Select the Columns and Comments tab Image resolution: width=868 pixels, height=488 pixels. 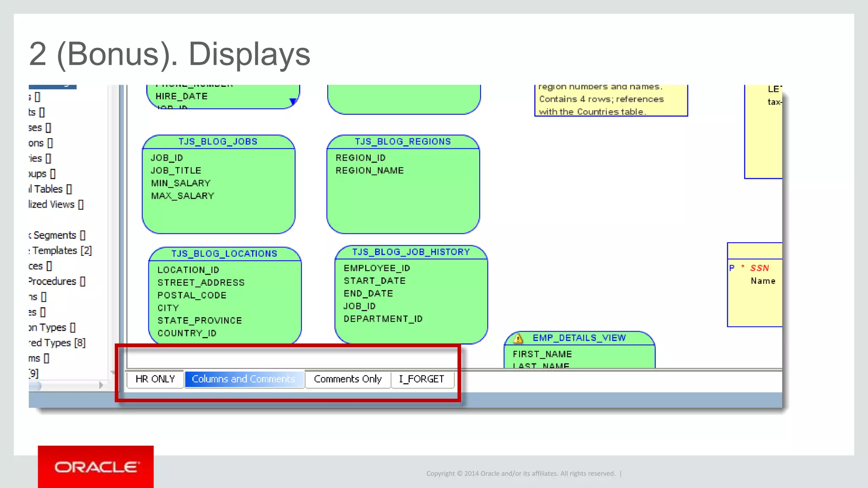coord(244,379)
